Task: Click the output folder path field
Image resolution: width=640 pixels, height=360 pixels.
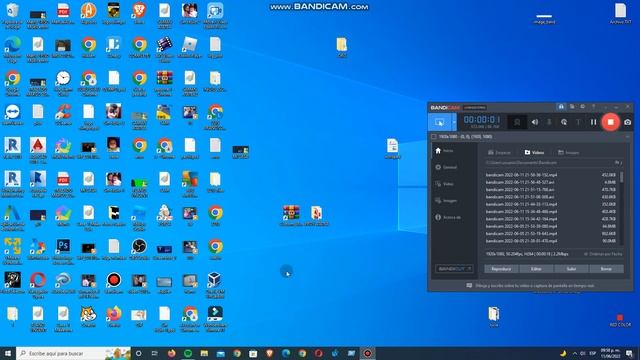Action: pos(547,162)
